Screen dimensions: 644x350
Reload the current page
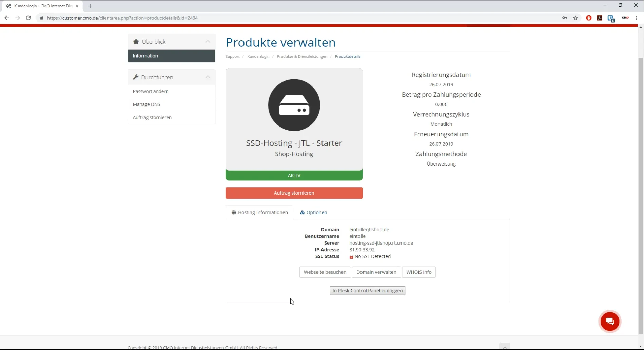(28, 18)
